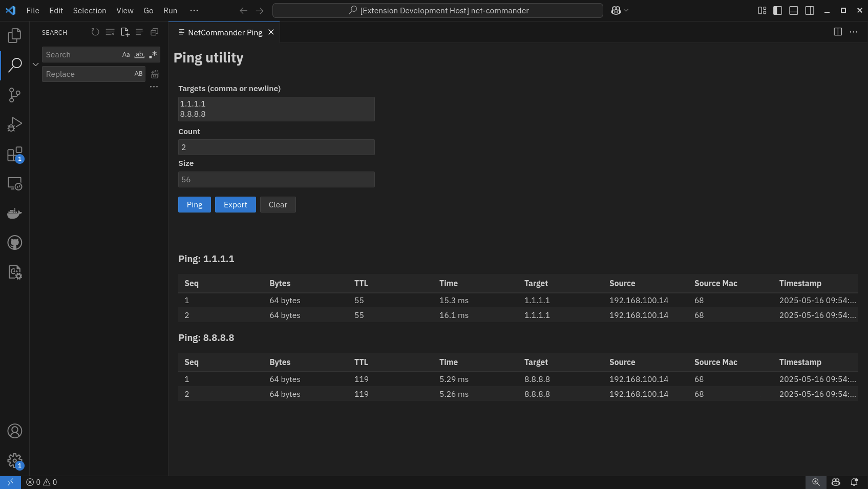The width and height of the screenshot is (868, 489).
Task: Open the Run and Debug view
Action: click(14, 124)
